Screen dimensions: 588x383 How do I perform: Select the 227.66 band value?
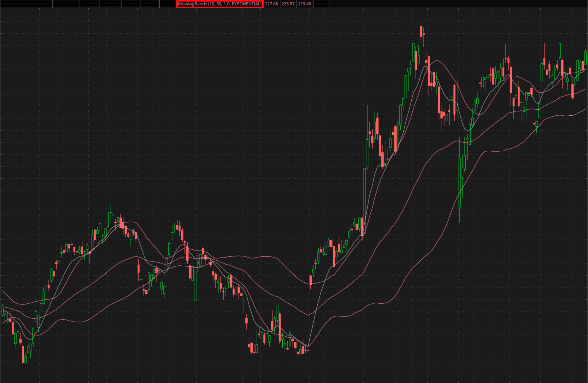click(272, 4)
